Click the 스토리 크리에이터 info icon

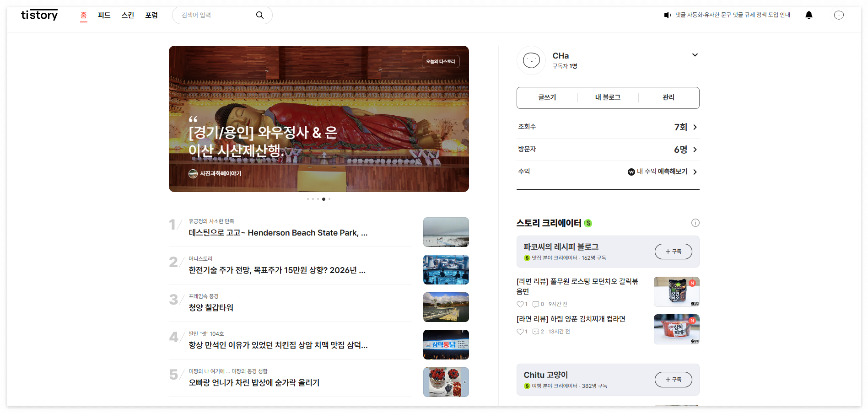pyautogui.click(x=695, y=223)
